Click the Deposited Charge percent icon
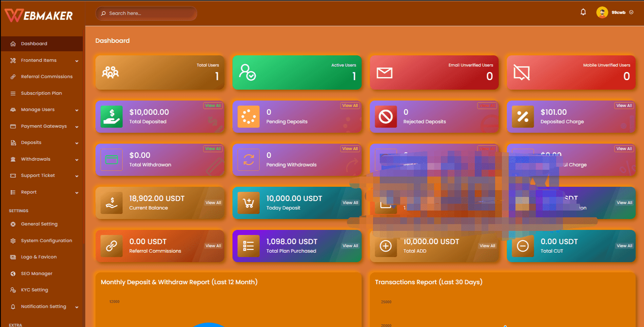This screenshot has width=644, height=327. click(x=523, y=116)
